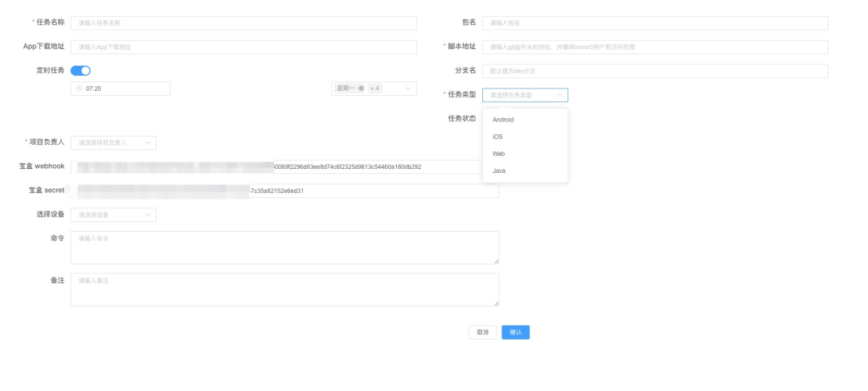
Task: Choose Android from task type list
Action: 525,120
